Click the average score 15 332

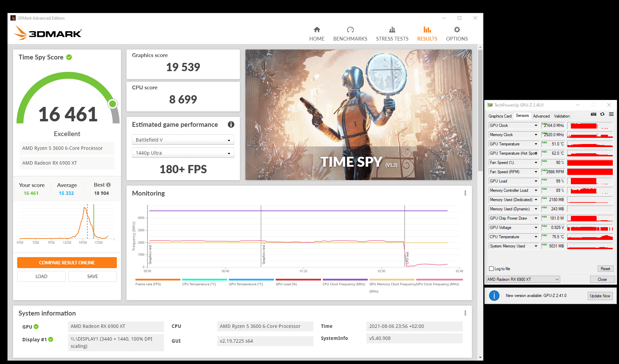click(66, 193)
